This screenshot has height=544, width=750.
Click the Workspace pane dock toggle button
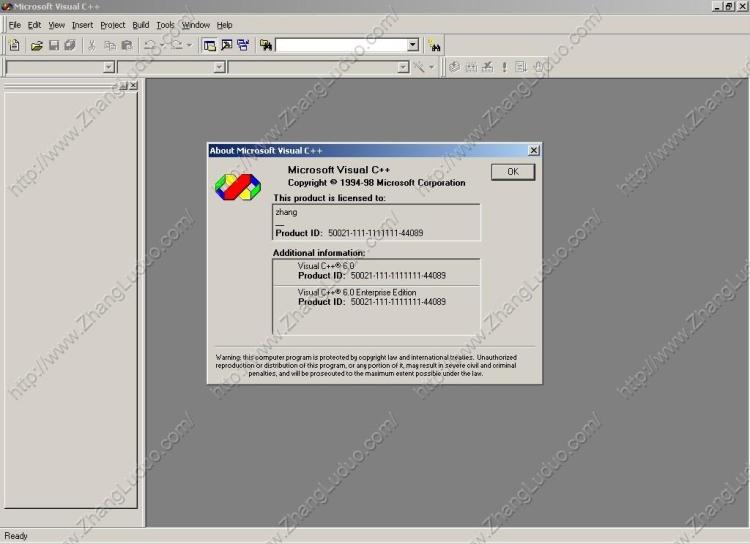coord(123,85)
